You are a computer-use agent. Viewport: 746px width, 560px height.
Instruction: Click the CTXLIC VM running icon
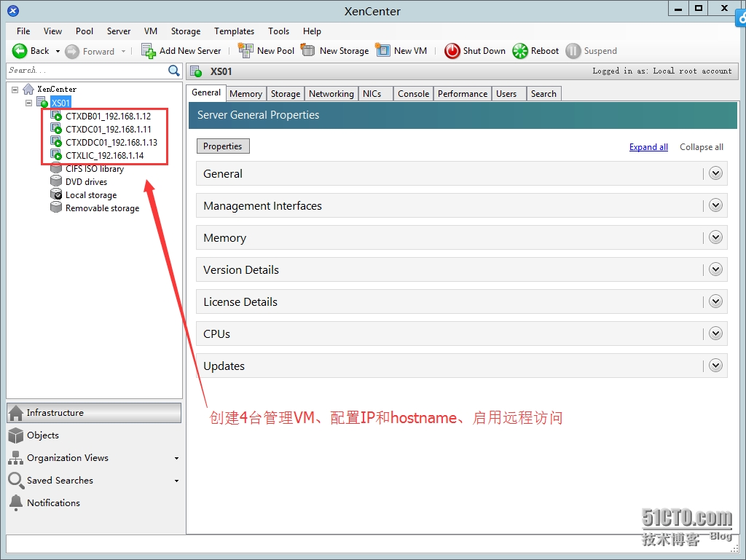click(56, 155)
